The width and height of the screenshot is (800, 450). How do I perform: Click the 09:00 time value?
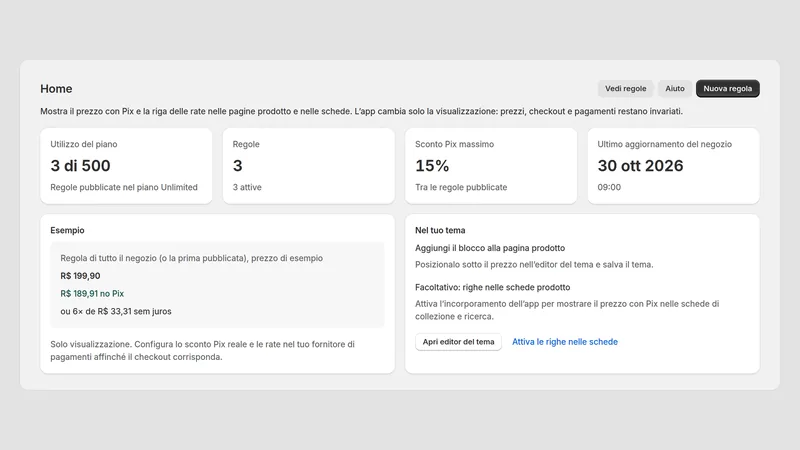pyautogui.click(x=609, y=187)
